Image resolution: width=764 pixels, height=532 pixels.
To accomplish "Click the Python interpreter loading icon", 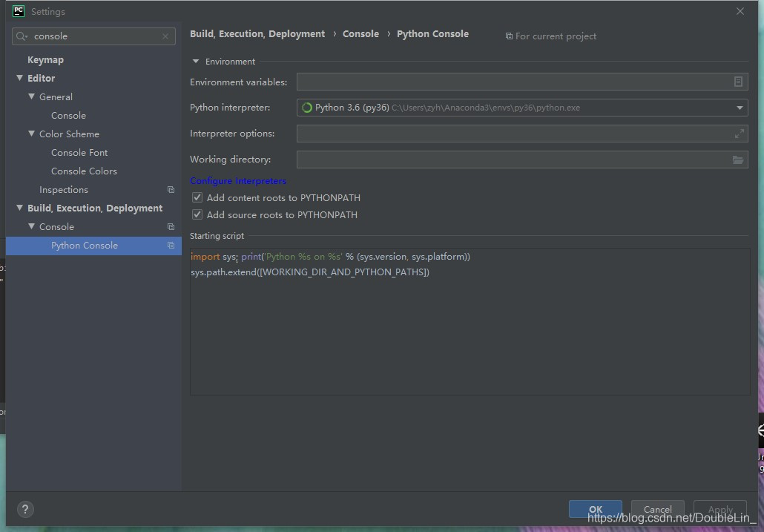I will tap(307, 108).
